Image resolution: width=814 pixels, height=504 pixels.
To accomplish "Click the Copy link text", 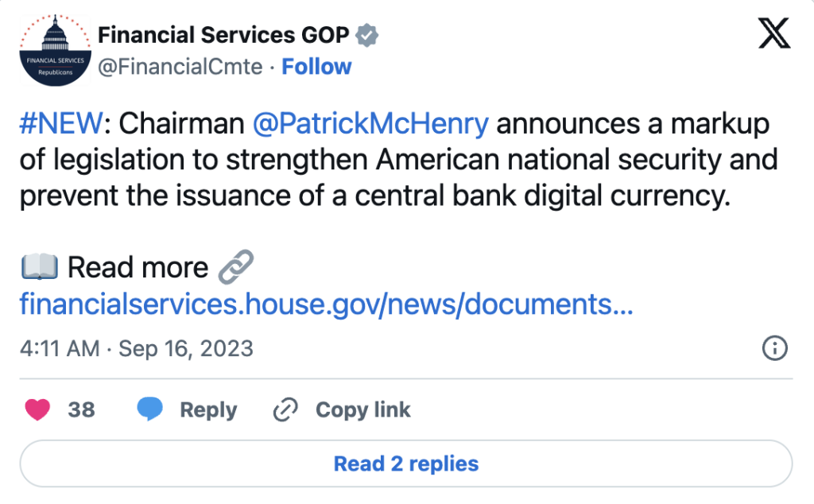I will (362, 410).
